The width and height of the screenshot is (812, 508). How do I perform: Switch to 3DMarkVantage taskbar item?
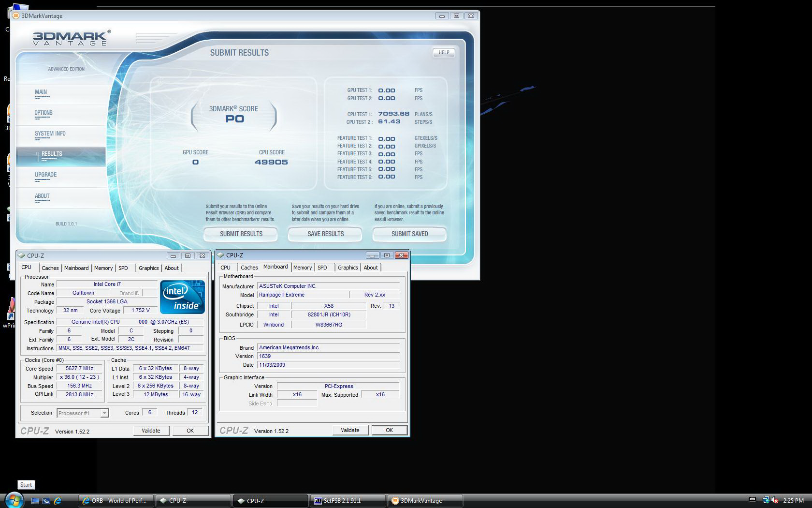[x=425, y=501]
